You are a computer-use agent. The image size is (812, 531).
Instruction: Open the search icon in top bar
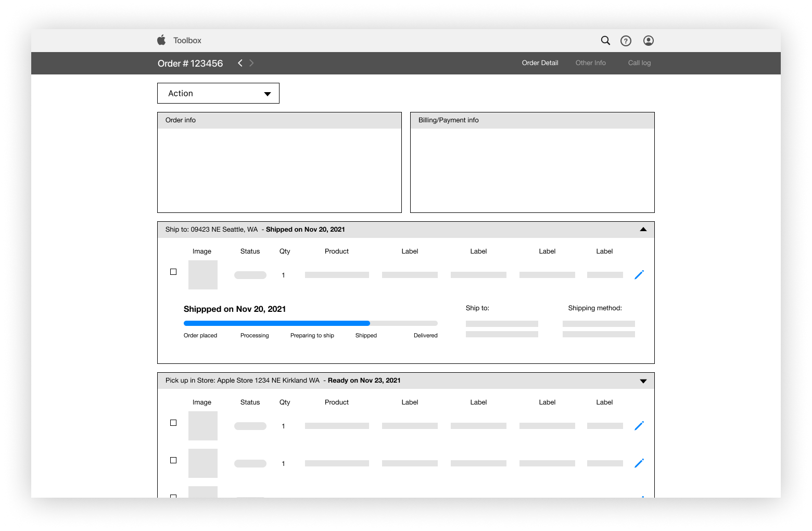click(605, 40)
